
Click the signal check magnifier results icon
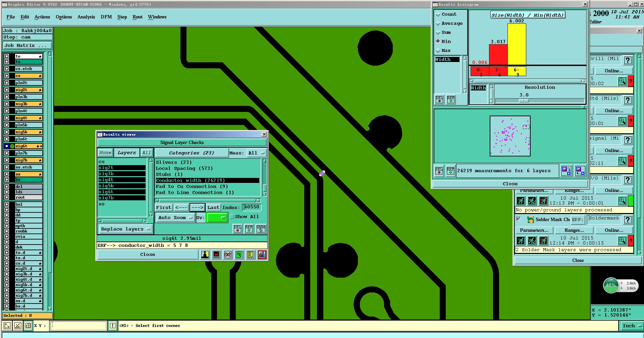(622, 161)
